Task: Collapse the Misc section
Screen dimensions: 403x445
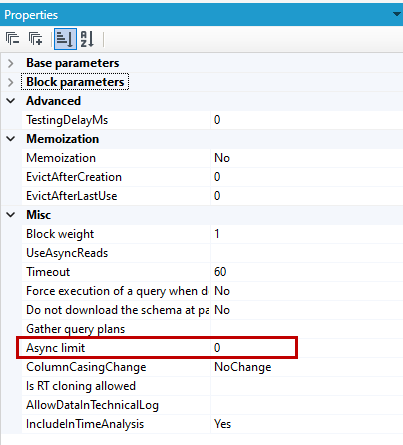Action: [x=11, y=215]
